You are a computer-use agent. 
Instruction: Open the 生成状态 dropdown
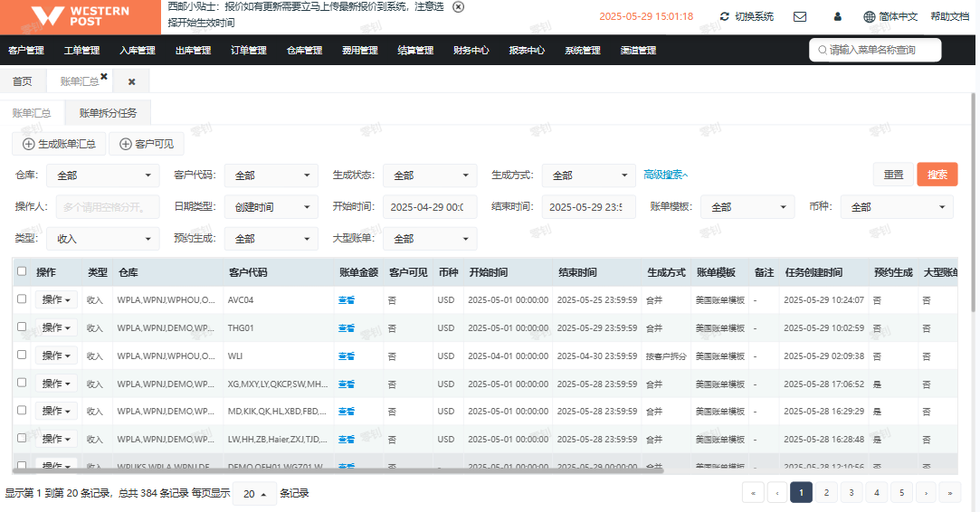[x=430, y=175]
